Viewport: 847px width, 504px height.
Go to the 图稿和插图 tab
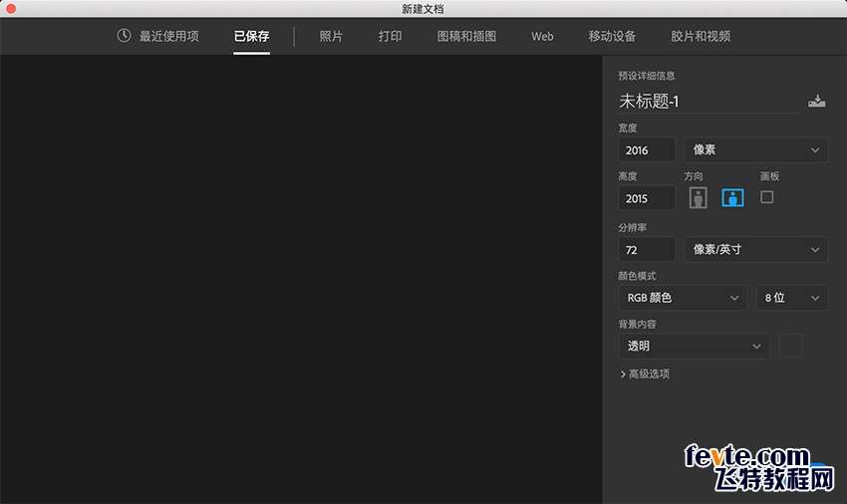pos(466,36)
